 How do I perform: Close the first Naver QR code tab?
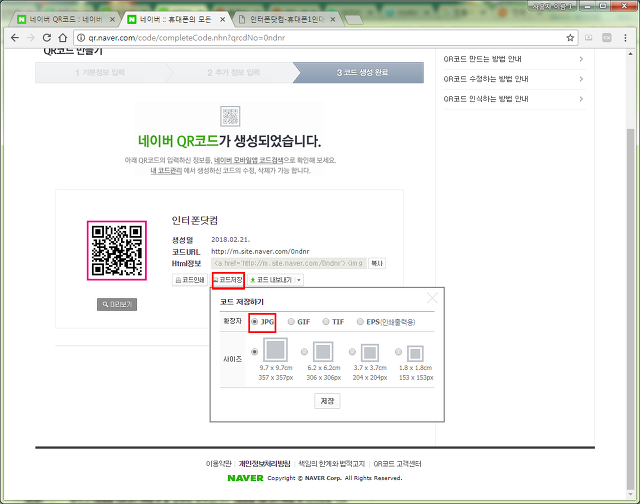point(112,19)
